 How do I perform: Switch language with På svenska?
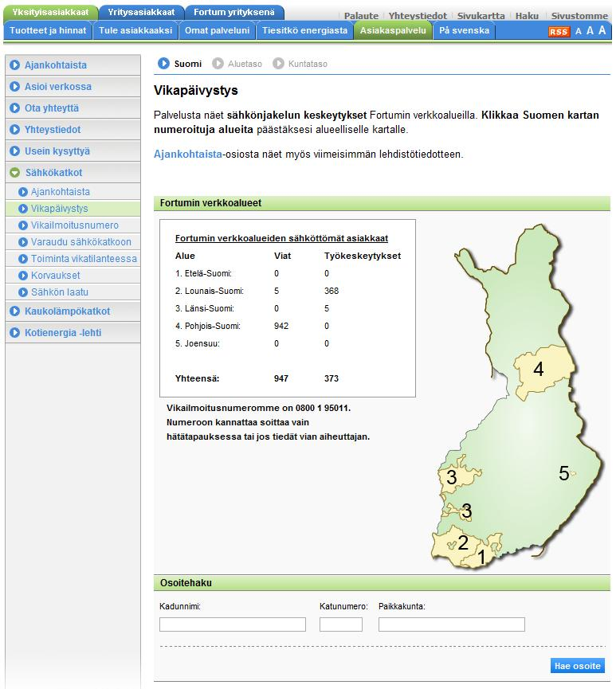coord(464,31)
